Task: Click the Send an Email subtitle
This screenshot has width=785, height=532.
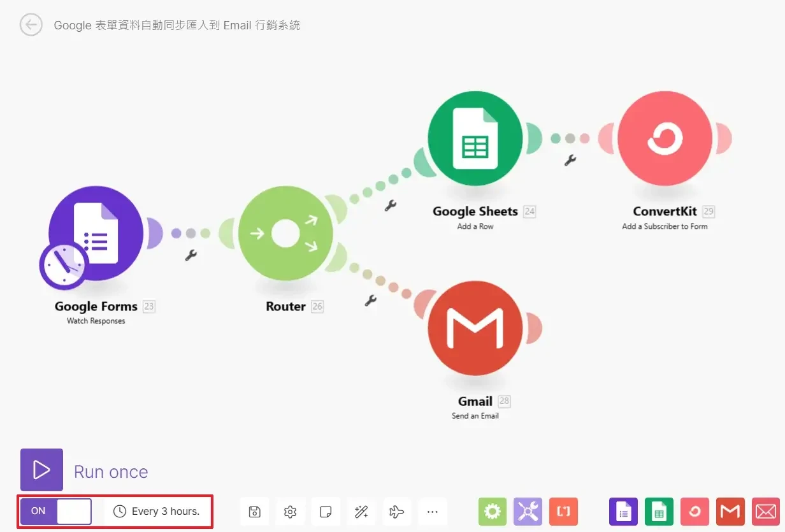Action: pyautogui.click(x=475, y=416)
